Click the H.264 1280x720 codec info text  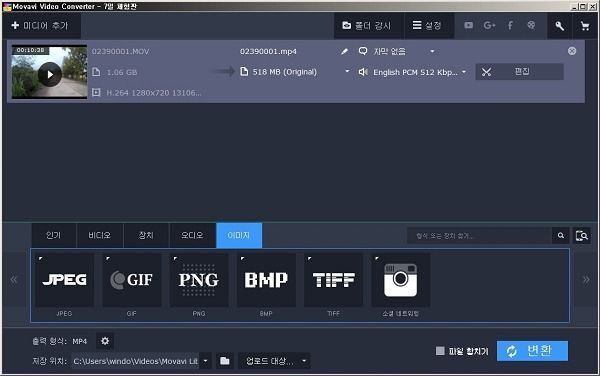coord(154,93)
